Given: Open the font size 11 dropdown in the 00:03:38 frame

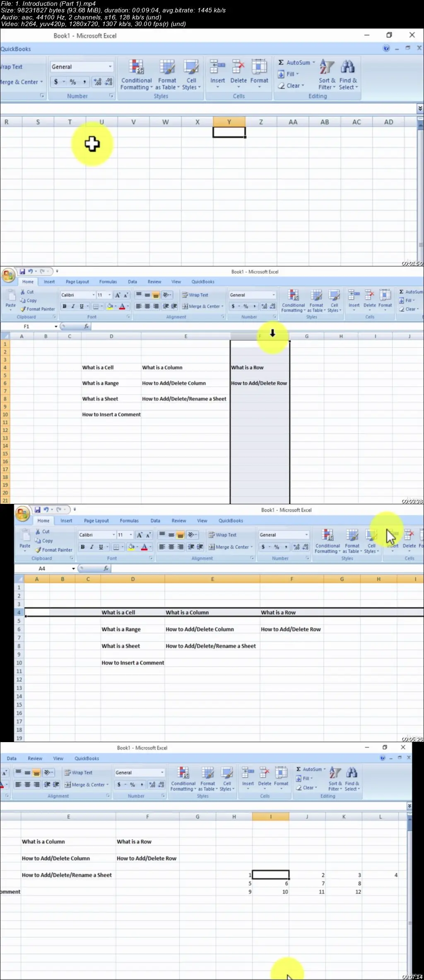Looking at the screenshot, I should pos(109,295).
